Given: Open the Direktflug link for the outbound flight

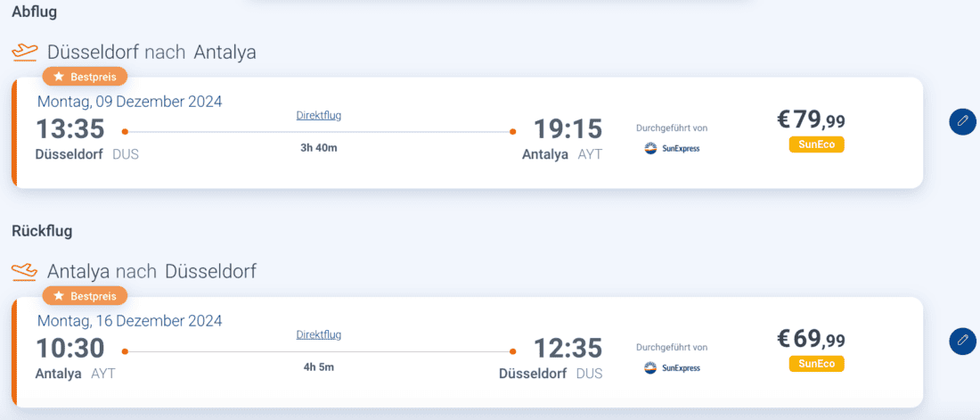Looking at the screenshot, I should pos(319,115).
